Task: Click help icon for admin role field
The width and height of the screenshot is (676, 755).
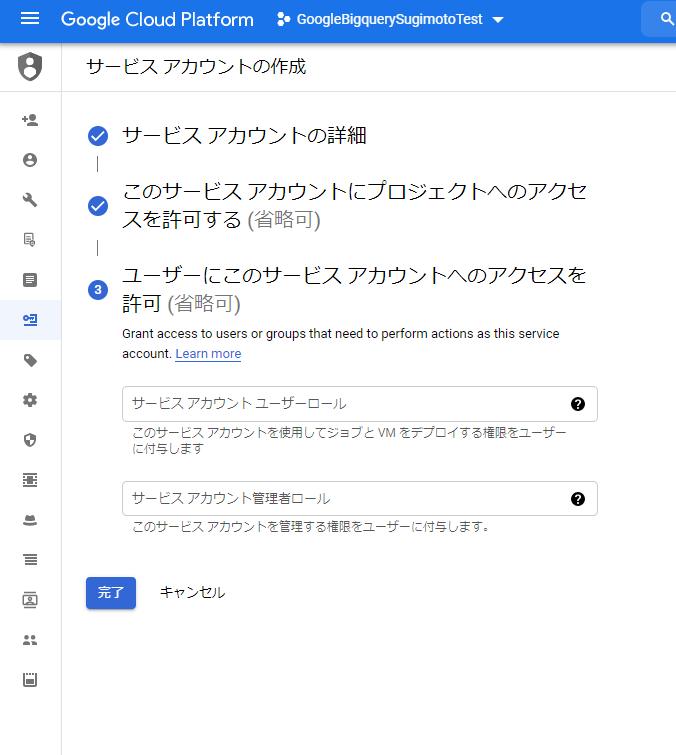Action: 578,499
